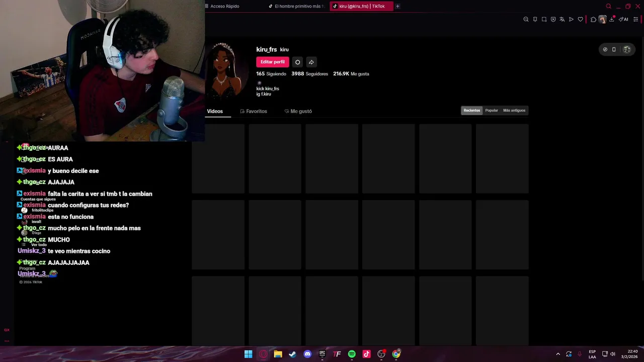
Task: Click the TikTok get app phone icon
Action: point(614,49)
